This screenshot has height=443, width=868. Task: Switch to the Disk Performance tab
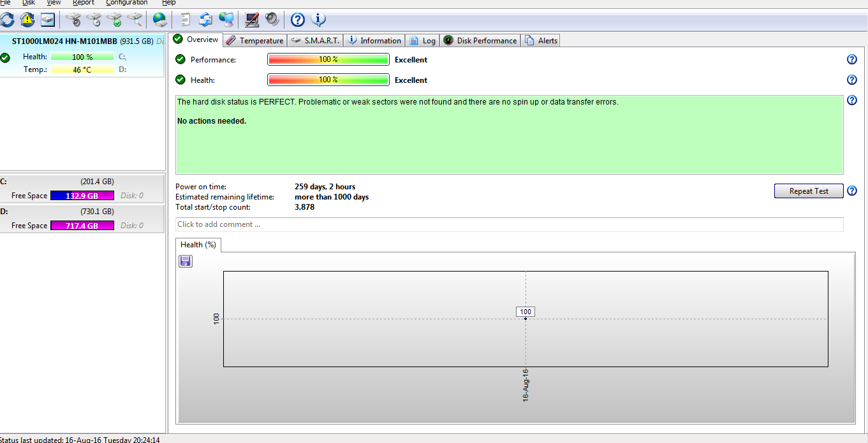(x=480, y=40)
